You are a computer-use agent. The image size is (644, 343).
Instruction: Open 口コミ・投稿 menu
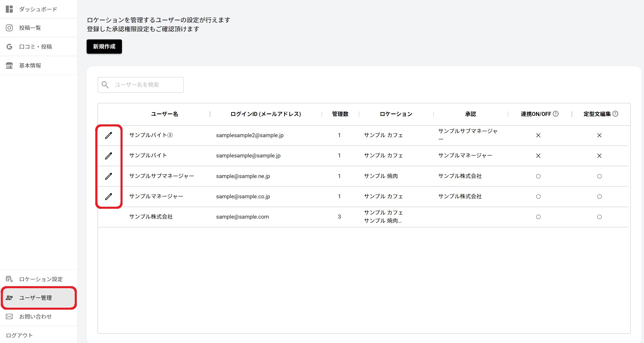click(35, 47)
